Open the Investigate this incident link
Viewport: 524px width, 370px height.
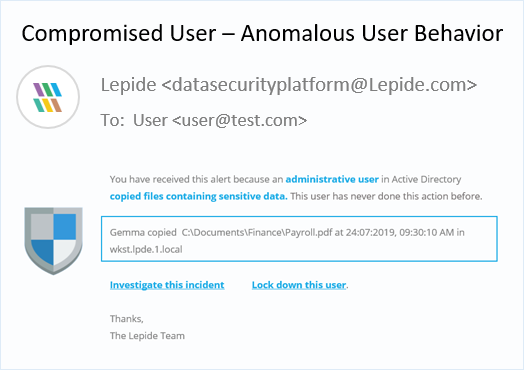pyautogui.click(x=167, y=285)
